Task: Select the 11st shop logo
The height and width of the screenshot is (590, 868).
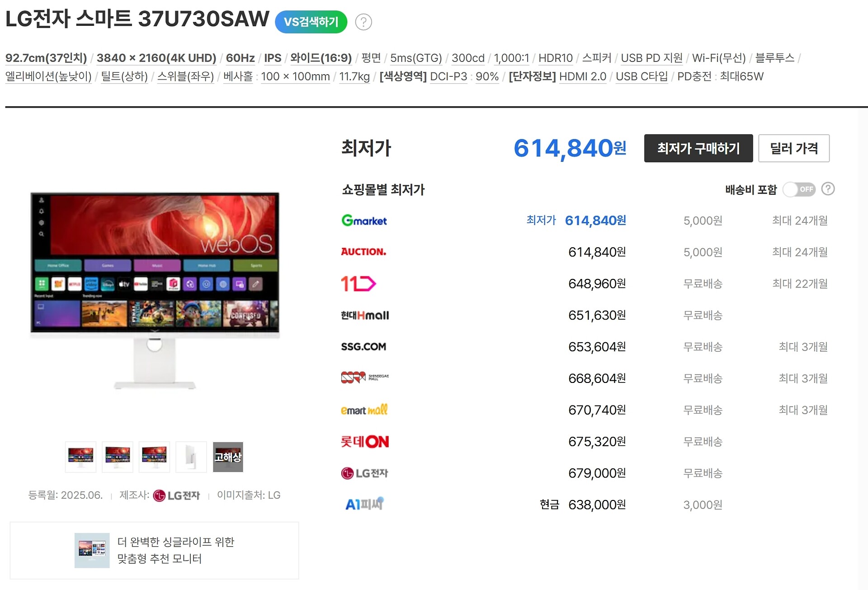Action: tap(358, 283)
